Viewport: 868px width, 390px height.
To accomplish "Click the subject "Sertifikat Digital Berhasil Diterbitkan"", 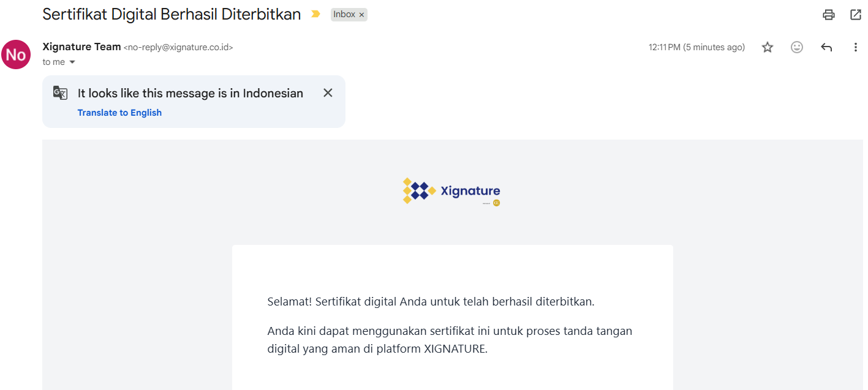I will (172, 15).
